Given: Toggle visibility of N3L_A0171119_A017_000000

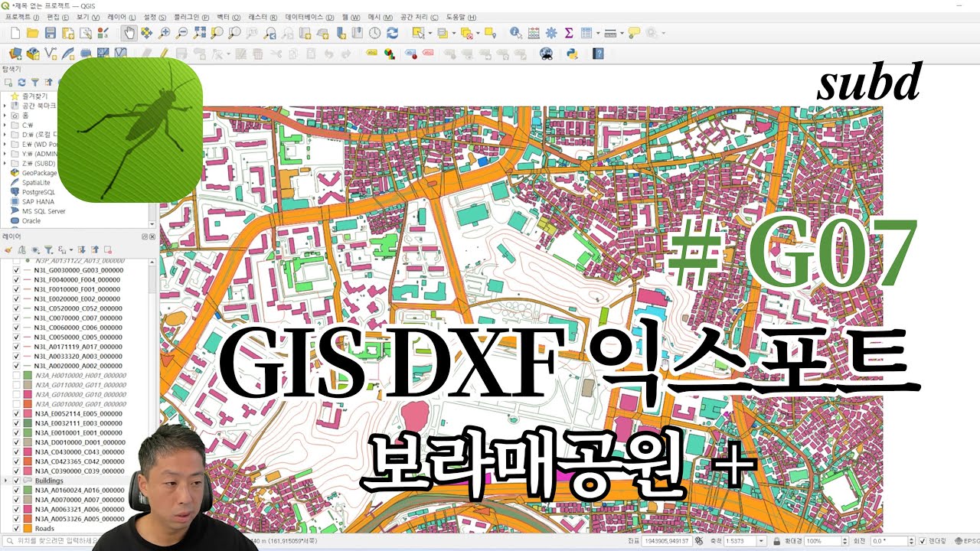Looking at the screenshot, I should [x=17, y=347].
